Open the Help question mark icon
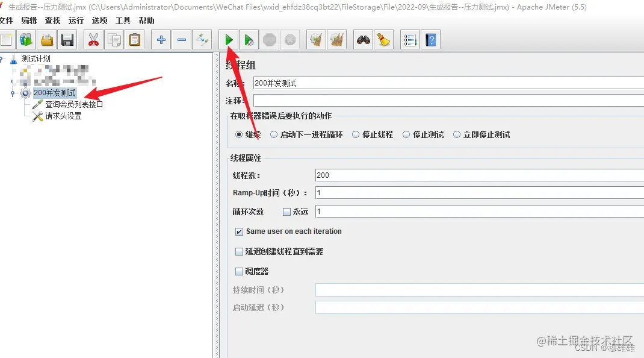 pyautogui.click(x=430, y=40)
